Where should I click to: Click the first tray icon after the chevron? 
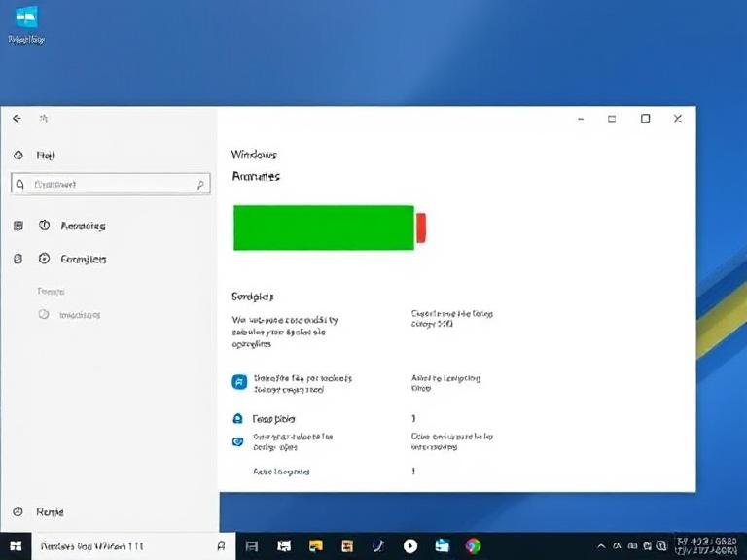617,545
